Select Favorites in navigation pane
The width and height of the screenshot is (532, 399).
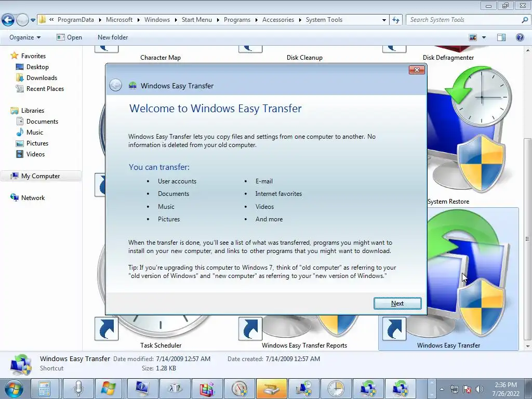point(33,56)
